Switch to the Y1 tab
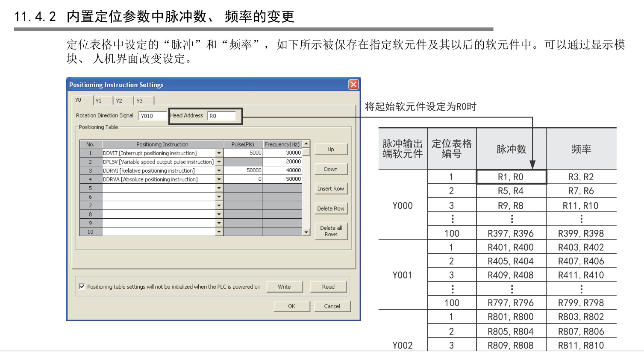 click(99, 101)
